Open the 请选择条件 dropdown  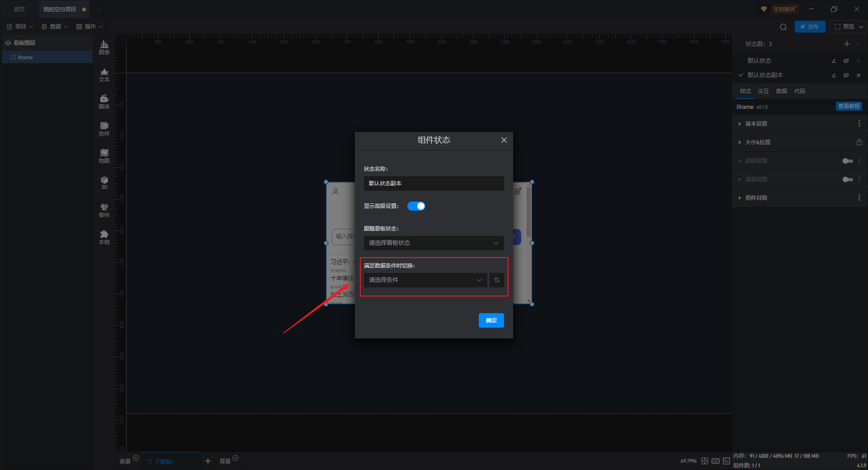point(425,280)
